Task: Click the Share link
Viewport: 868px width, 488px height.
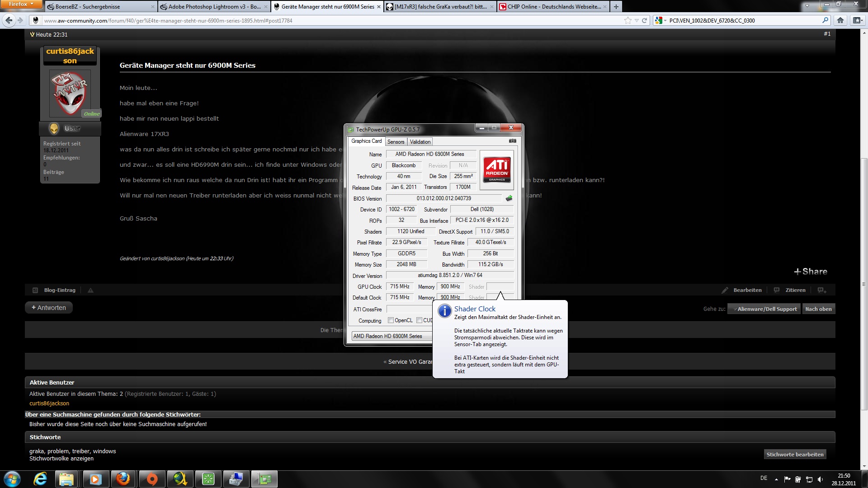Action: 811,272
